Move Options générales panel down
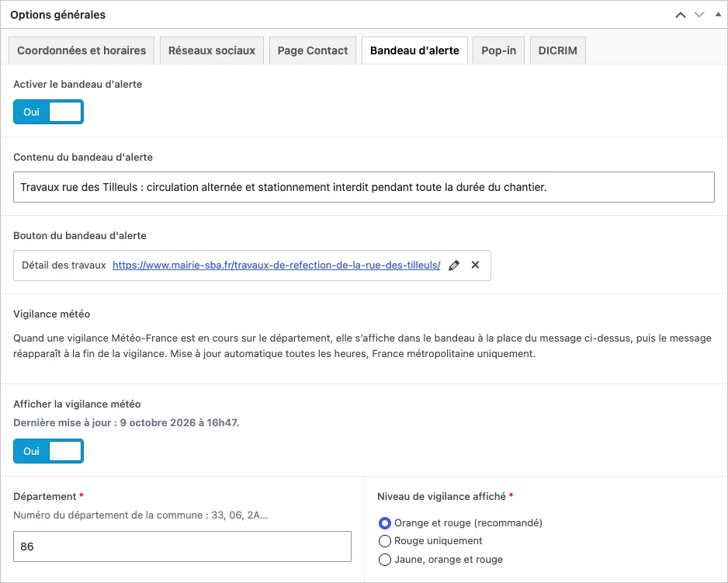The image size is (728, 583). (x=699, y=15)
